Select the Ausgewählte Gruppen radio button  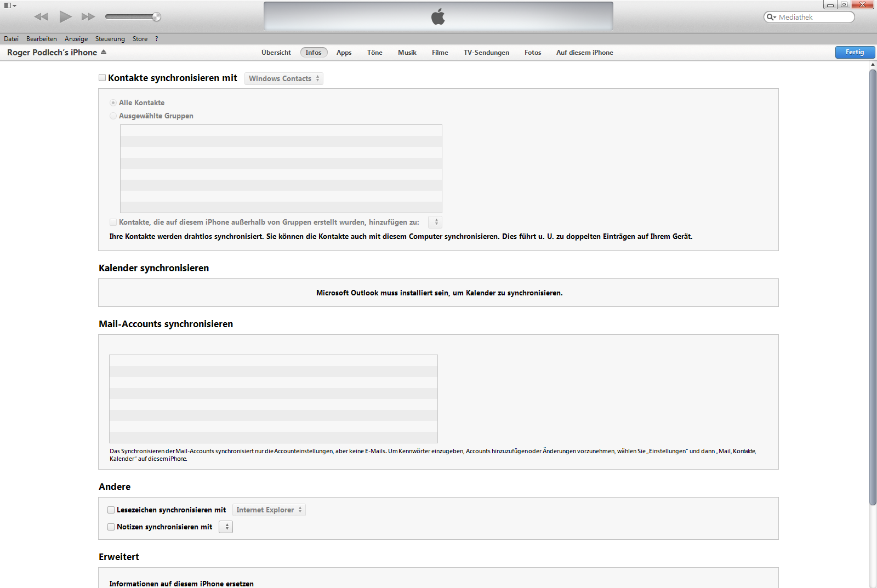[x=113, y=116]
